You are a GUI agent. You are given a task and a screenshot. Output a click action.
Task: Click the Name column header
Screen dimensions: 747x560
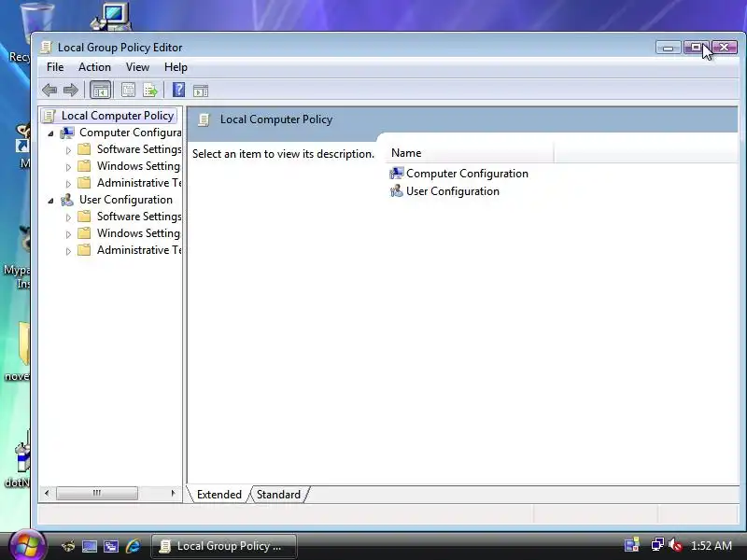[470, 153]
